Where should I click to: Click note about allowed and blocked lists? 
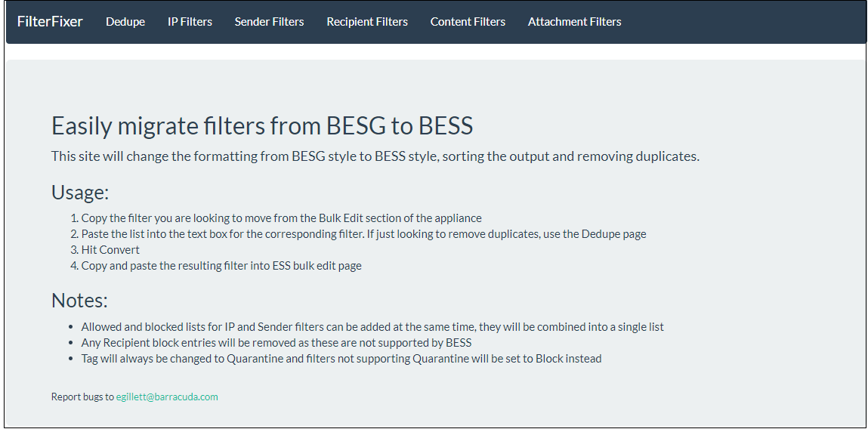coord(372,327)
